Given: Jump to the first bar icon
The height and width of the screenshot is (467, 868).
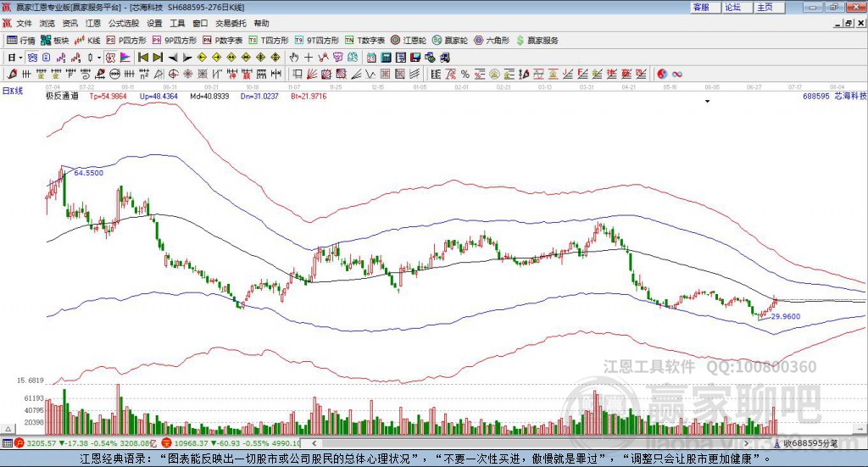Looking at the screenshot, I should (x=142, y=58).
